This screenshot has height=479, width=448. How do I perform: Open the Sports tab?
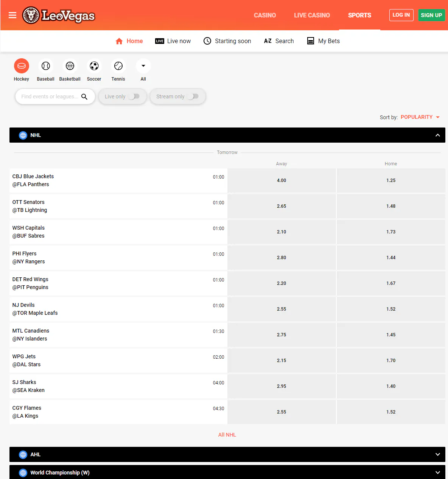359,15
